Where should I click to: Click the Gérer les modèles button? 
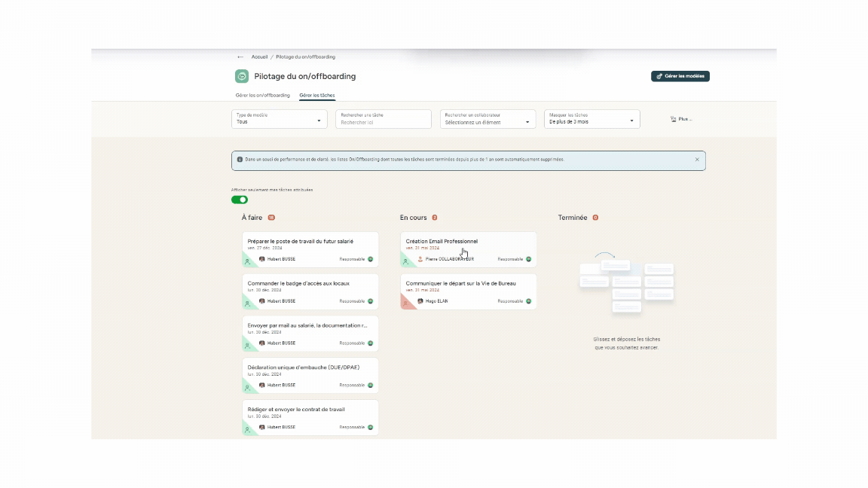(680, 76)
